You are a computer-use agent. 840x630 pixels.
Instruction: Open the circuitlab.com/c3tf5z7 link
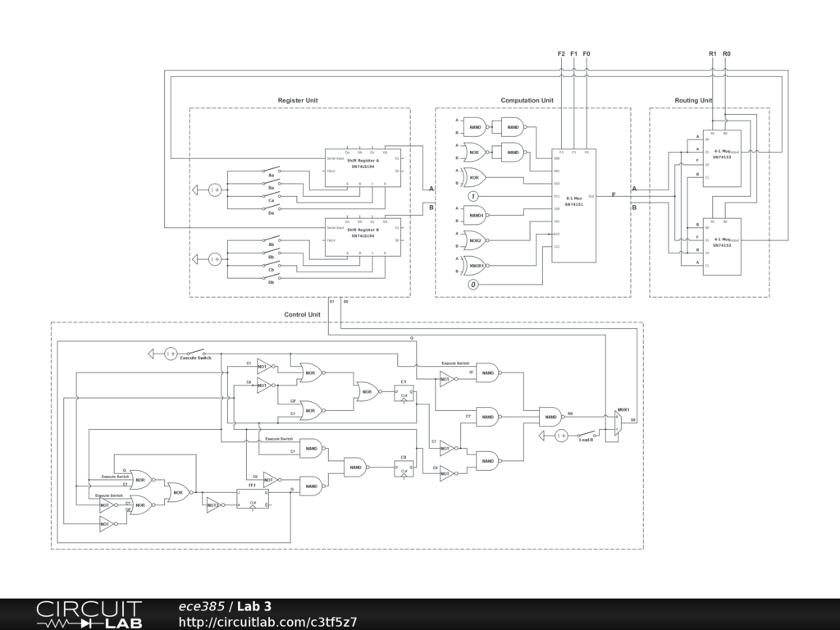point(267,622)
